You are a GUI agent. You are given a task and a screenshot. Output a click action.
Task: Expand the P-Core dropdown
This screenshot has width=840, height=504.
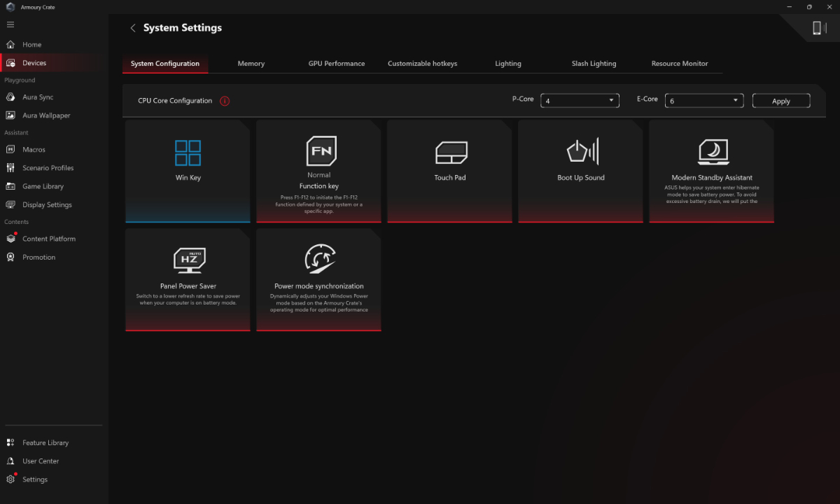coord(580,101)
